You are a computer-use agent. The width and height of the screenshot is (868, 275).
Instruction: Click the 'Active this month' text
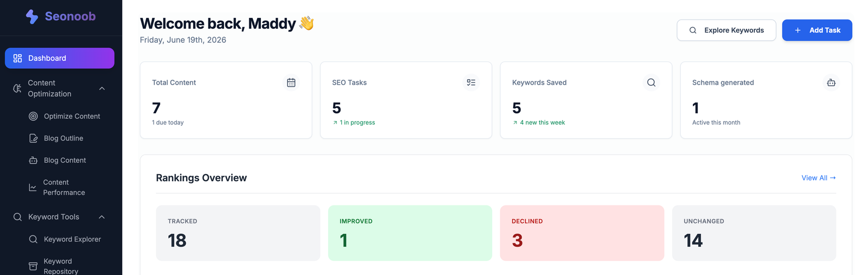pyautogui.click(x=716, y=123)
